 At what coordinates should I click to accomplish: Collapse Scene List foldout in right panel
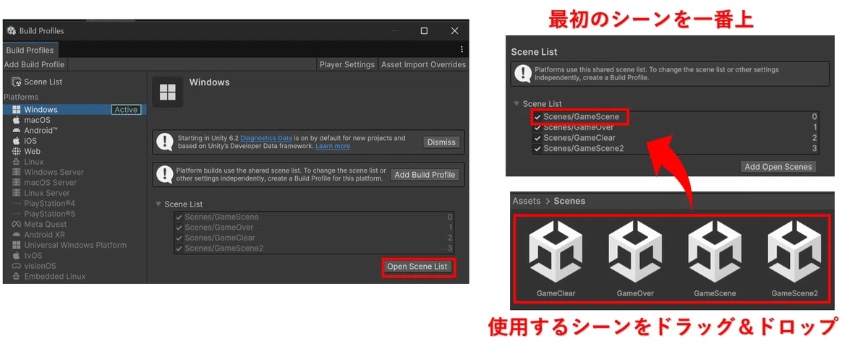[516, 104]
